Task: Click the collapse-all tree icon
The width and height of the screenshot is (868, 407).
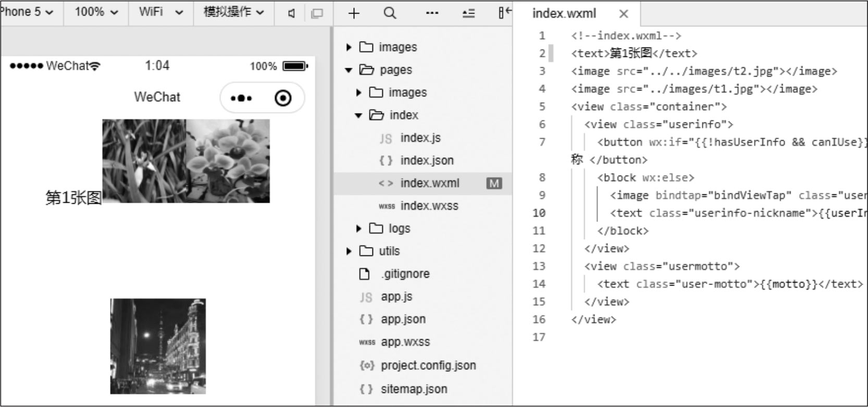Action: click(468, 14)
